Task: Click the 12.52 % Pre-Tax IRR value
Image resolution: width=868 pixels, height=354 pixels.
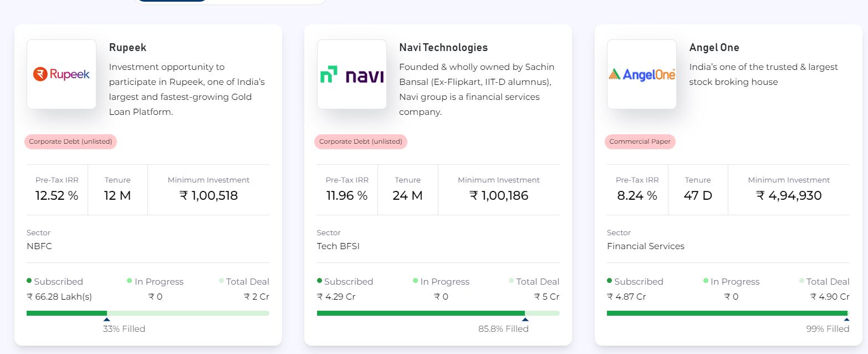Action: [x=57, y=195]
